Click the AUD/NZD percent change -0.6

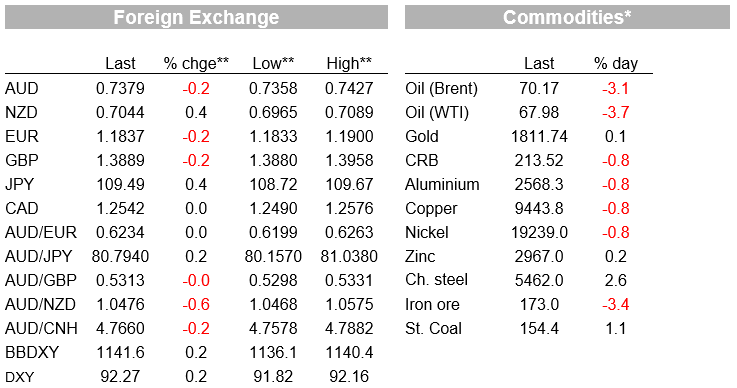196,304
